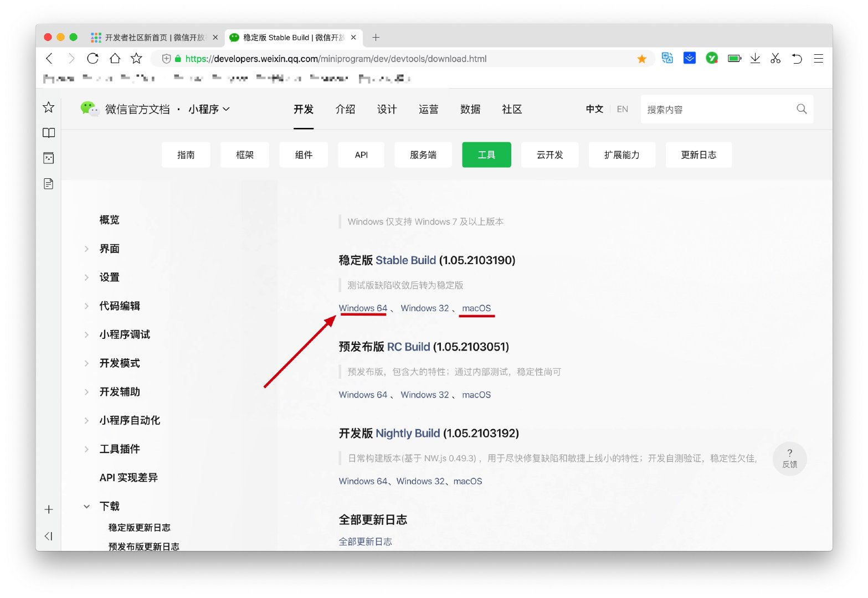Open the translate extension icon
The image size is (868, 598).
point(667,58)
